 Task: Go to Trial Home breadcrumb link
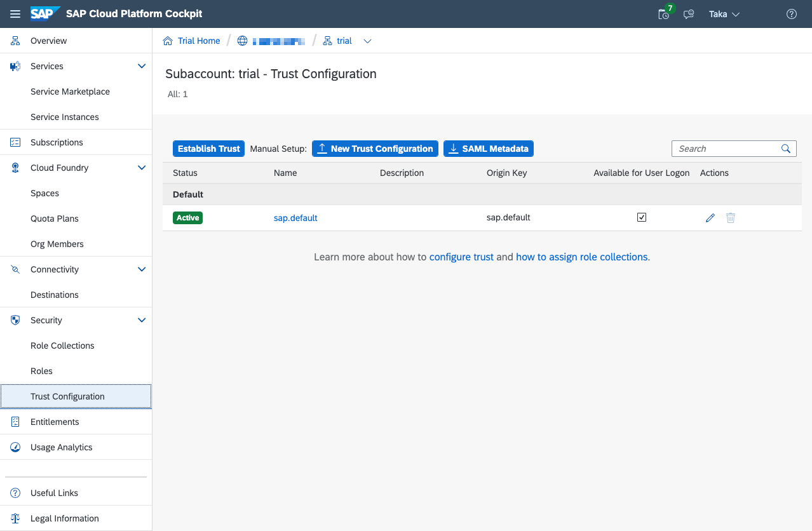pos(199,41)
